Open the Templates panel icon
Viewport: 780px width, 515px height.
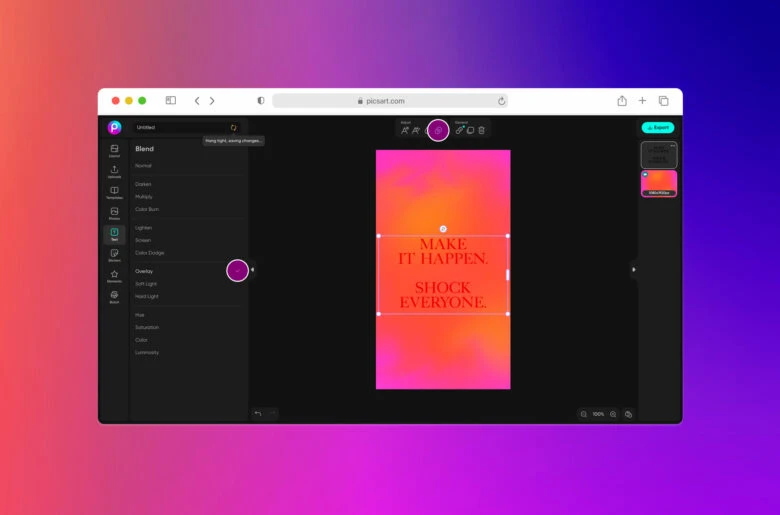pos(114,192)
